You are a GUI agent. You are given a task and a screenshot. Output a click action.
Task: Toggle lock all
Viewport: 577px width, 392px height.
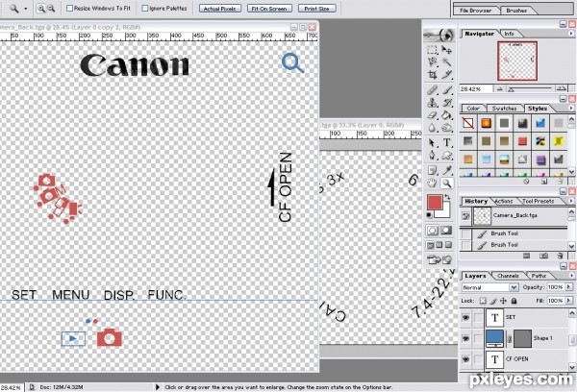[x=514, y=301]
